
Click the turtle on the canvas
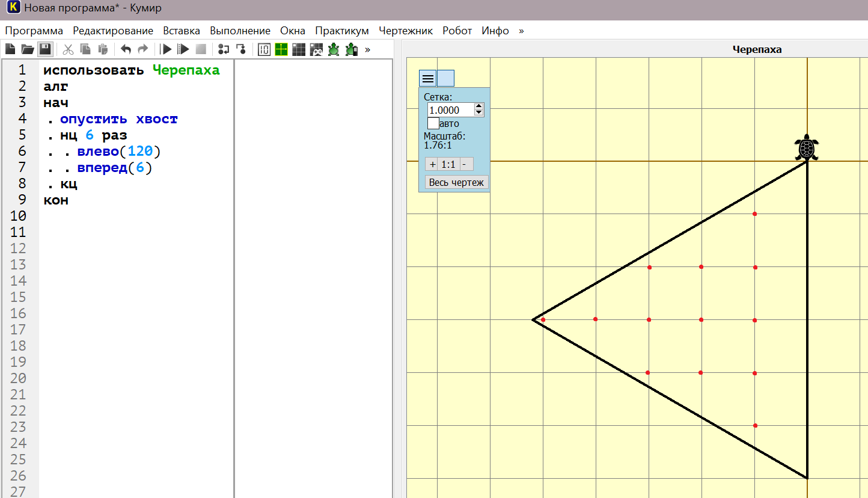pyautogui.click(x=807, y=147)
